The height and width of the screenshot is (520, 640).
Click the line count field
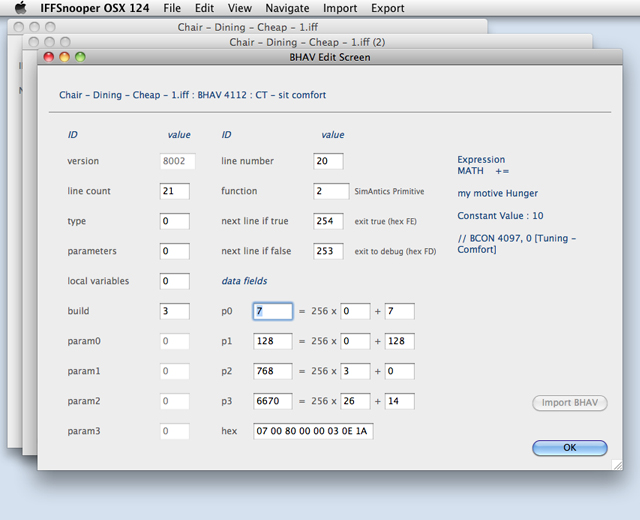174,191
